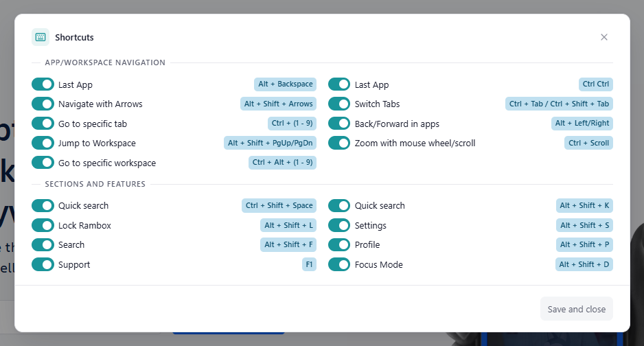The height and width of the screenshot is (346, 644).
Task: Toggle the Search shortcut switch
Action: click(x=43, y=244)
